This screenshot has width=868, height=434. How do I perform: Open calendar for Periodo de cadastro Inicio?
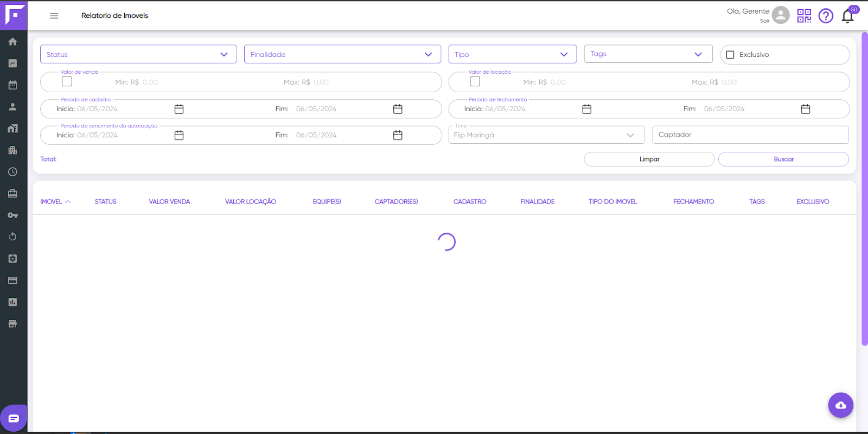point(179,109)
